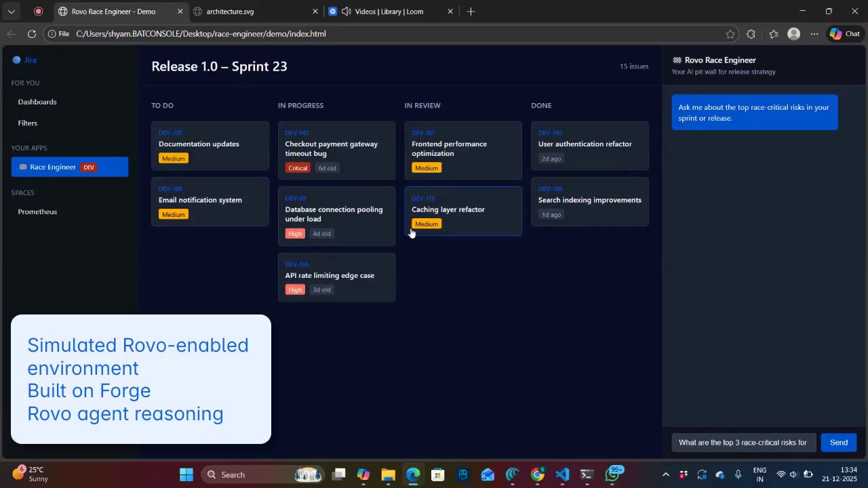Open the Copilot Chat button

click(x=845, y=34)
